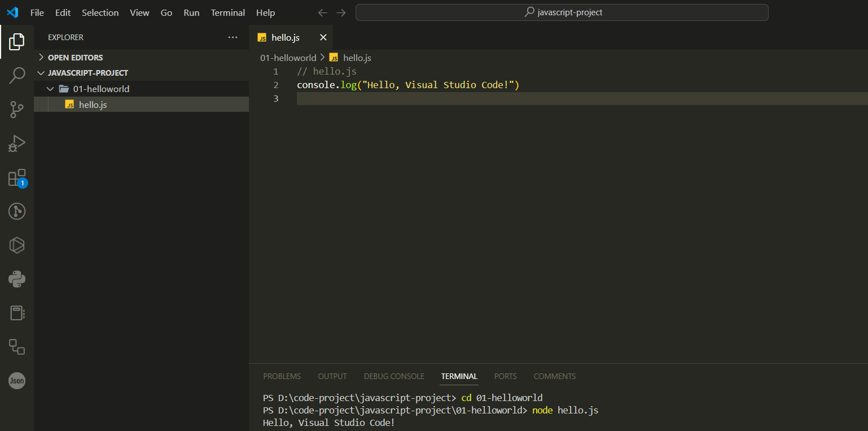
Task: Open the Go menu
Action: 166,12
